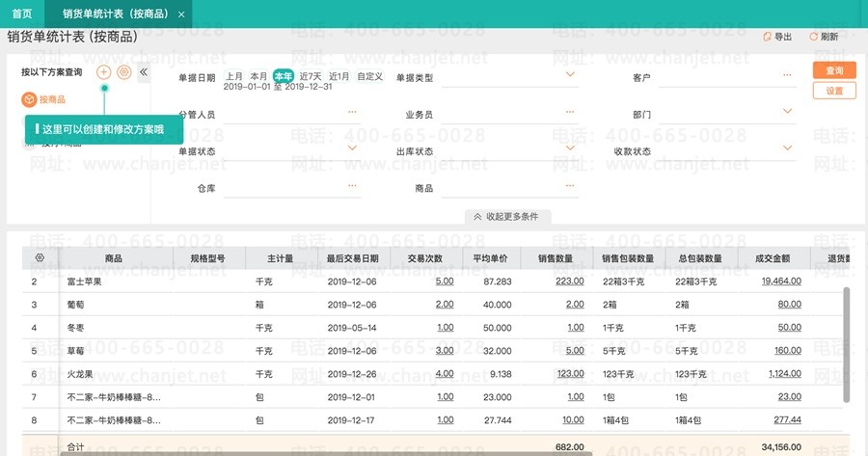868x456 pixels.
Task: Select the 上月 date range option
Action: [x=234, y=76]
